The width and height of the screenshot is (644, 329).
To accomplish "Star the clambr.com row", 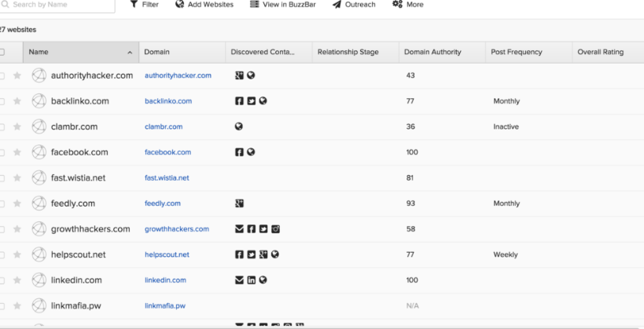I will click(17, 126).
